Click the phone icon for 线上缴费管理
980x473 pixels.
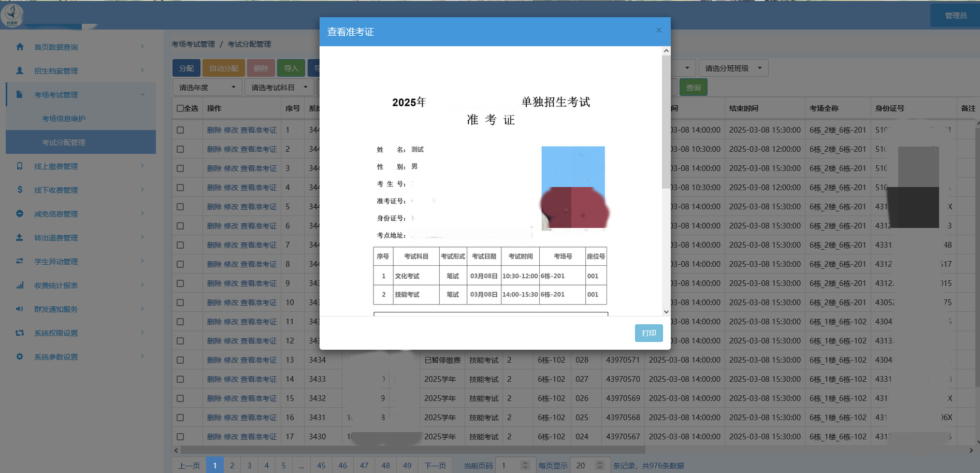pyautogui.click(x=20, y=166)
